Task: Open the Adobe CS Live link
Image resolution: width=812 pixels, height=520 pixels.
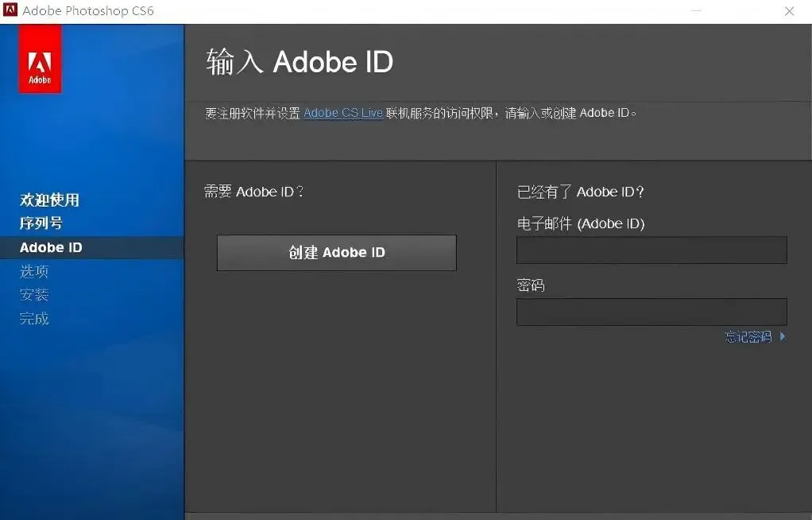Action: (x=342, y=113)
